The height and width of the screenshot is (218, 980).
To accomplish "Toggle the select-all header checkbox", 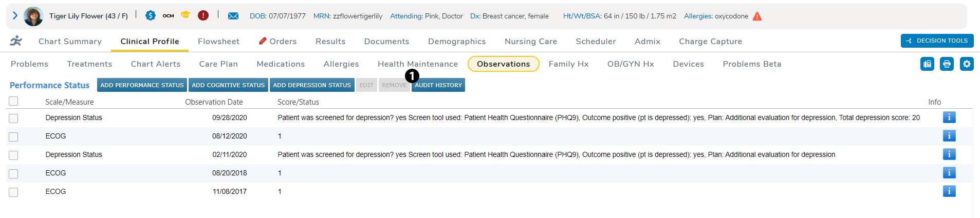I will click(x=13, y=101).
